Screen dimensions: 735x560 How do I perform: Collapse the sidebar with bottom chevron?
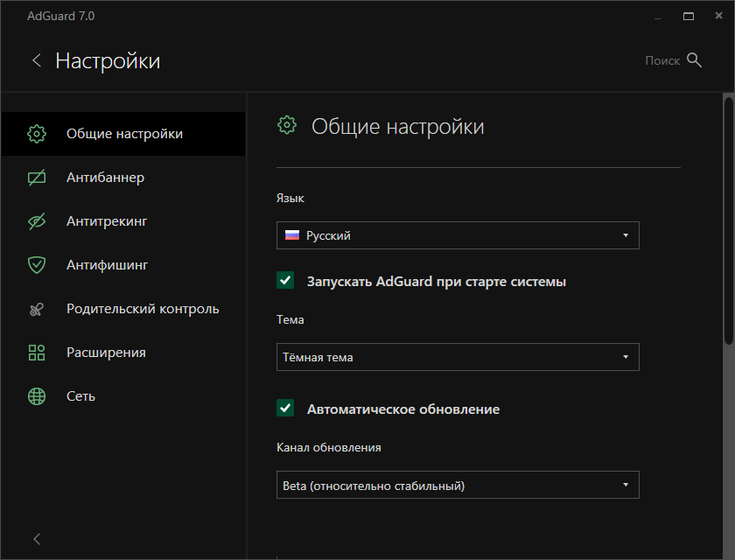coord(37,539)
